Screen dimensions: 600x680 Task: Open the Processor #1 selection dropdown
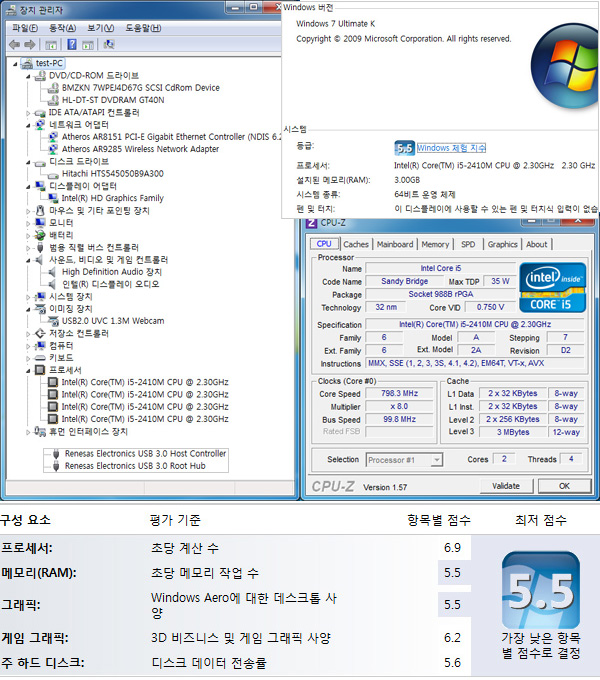[404, 460]
